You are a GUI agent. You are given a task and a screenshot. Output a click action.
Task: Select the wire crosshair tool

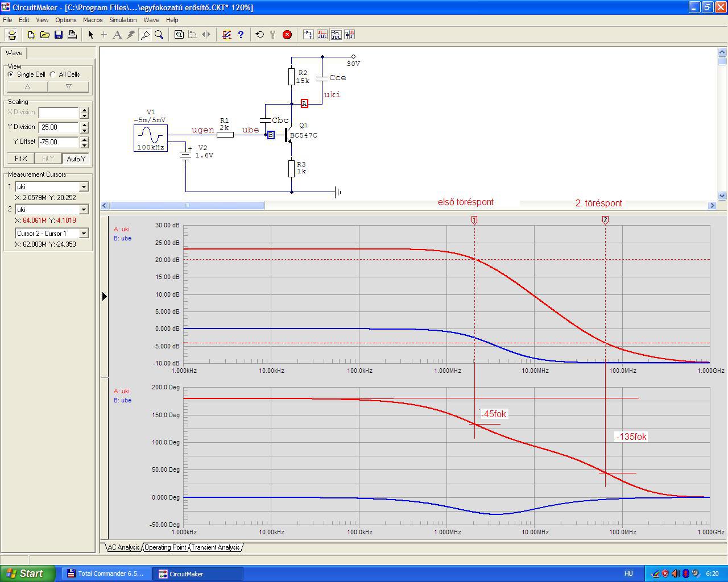click(x=104, y=35)
